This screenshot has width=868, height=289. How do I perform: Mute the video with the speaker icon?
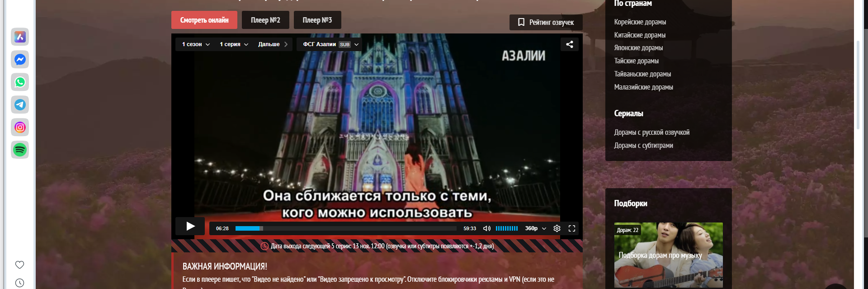click(x=487, y=228)
